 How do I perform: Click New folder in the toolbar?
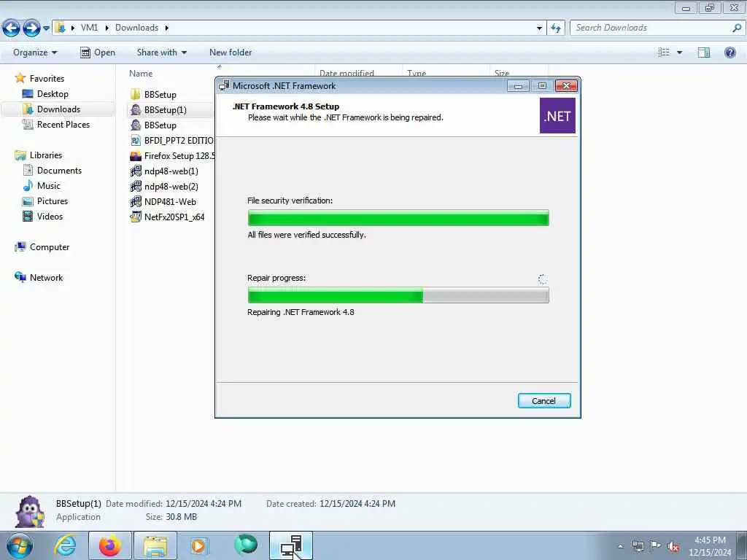coord(231,52)
